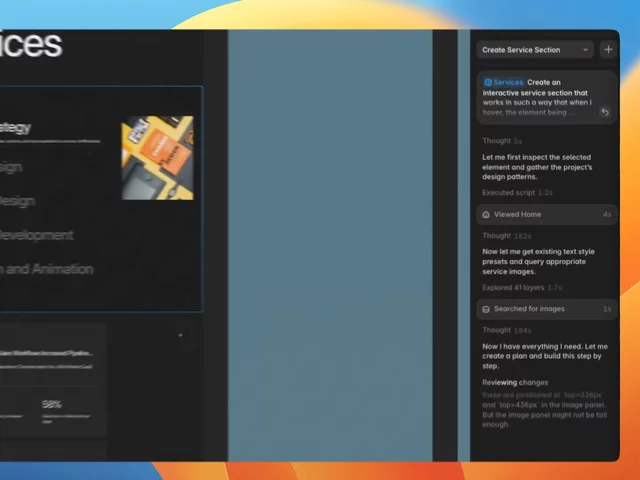Click 'Let me first inspect the selected' message
The width and height of the screenshot is (640, 480).
[537, 167]
